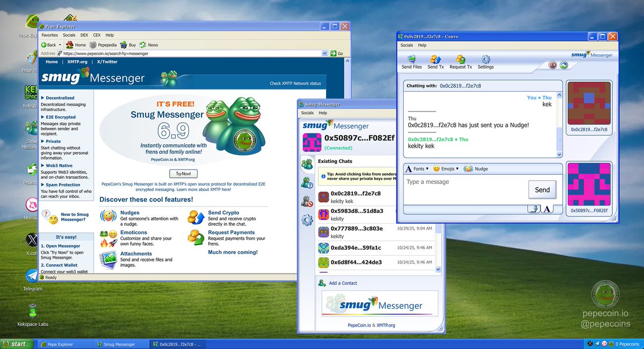This screenshot has height=349, width=644.
Task: Click the Send Files icon in Convo window
Action: click(412, 59)
